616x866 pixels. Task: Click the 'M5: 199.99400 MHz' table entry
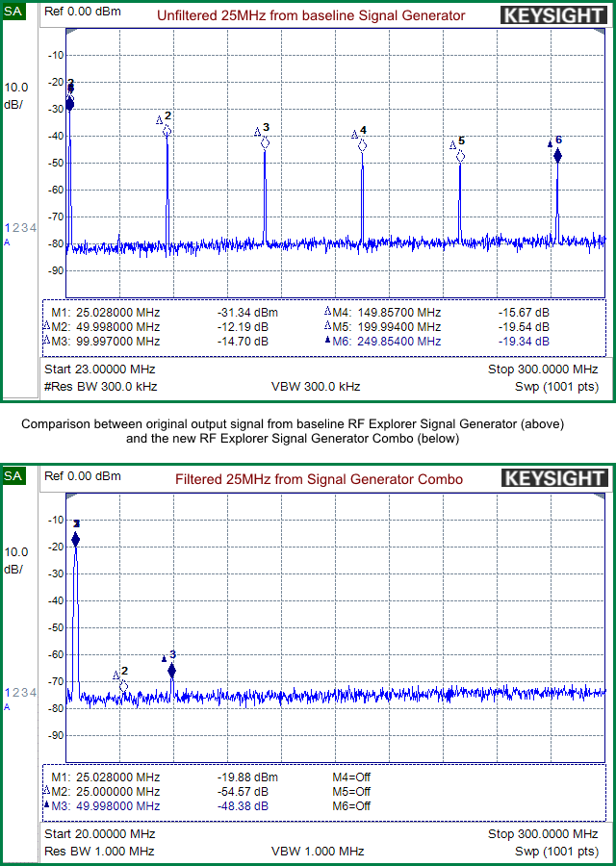tap(382, 327)
